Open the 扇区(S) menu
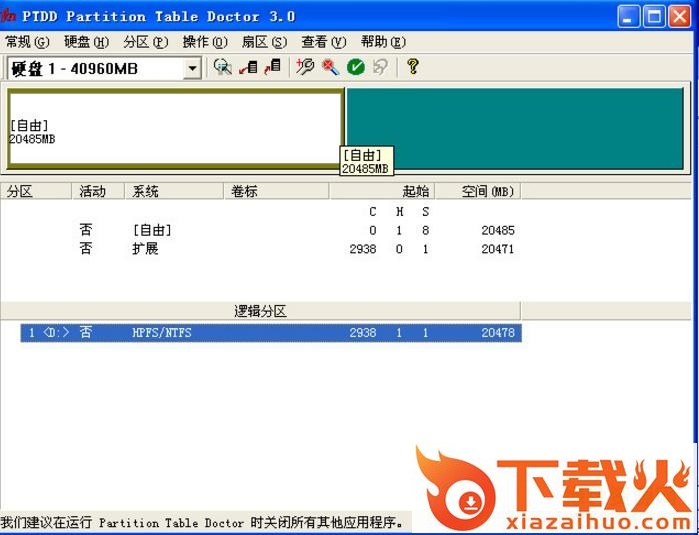The image size is (699, 535). pyautogui.click(x=264, y=42)
